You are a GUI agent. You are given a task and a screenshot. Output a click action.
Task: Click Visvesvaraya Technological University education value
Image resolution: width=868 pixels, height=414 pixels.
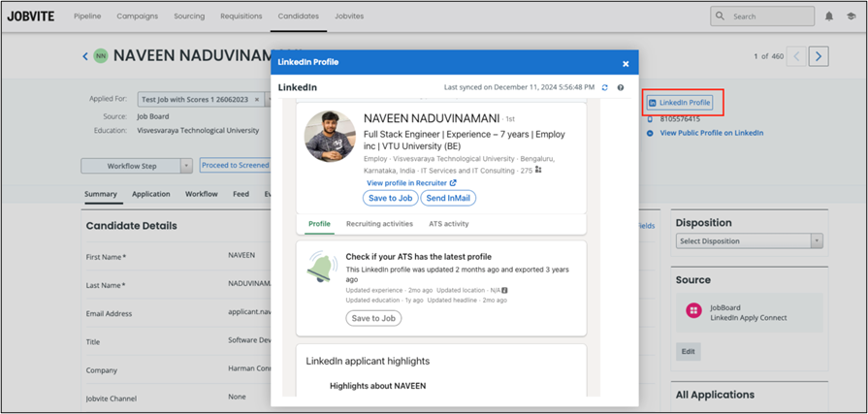(x=198, y=131)
